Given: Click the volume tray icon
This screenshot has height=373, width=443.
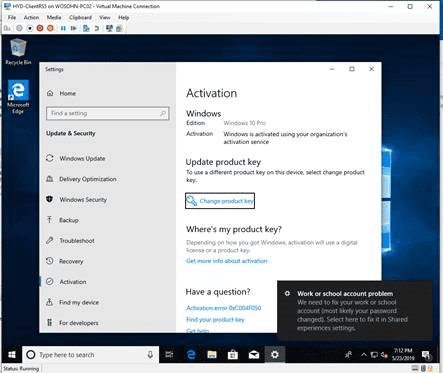Looking at the screenshot, I should [384, 355].
